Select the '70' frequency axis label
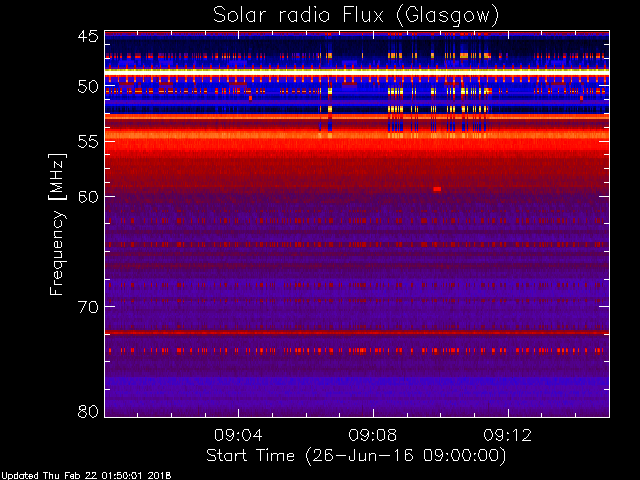Image resolution: width=640 pixels, height=480 pixels. [x=88, y=307]
